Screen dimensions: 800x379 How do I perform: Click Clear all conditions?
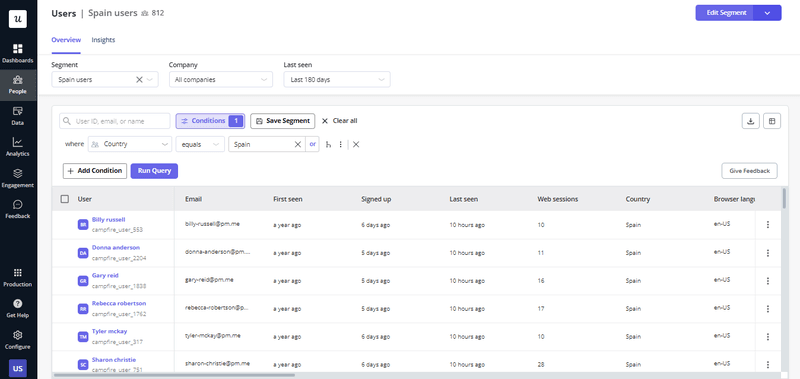click(339, 121)
